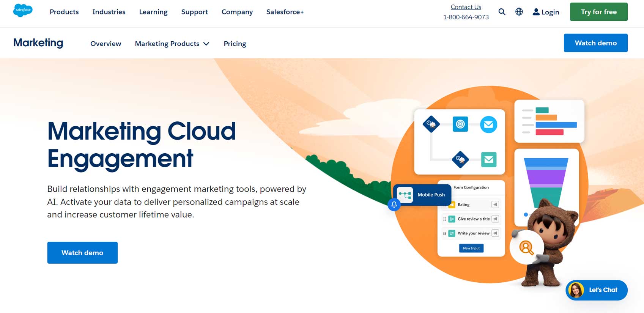Click the Login person icon

pyautogui.click(x=536, y=12)
